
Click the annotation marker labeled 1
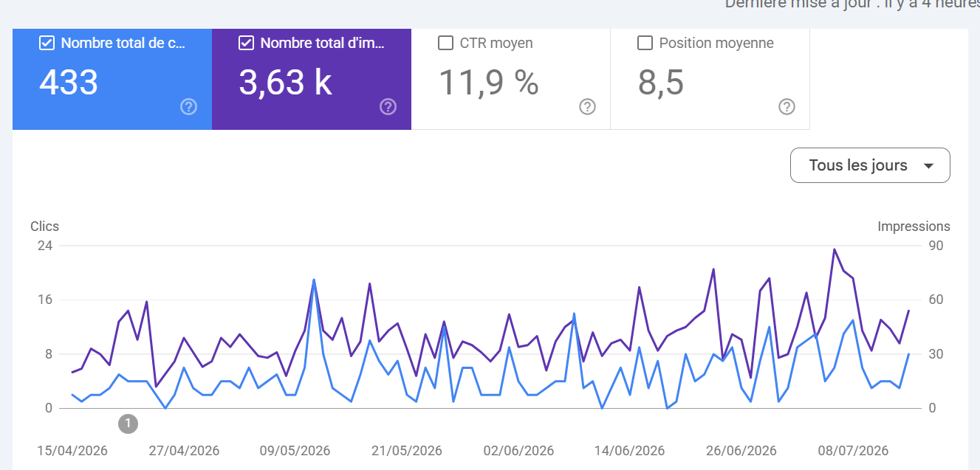[128, 424]
